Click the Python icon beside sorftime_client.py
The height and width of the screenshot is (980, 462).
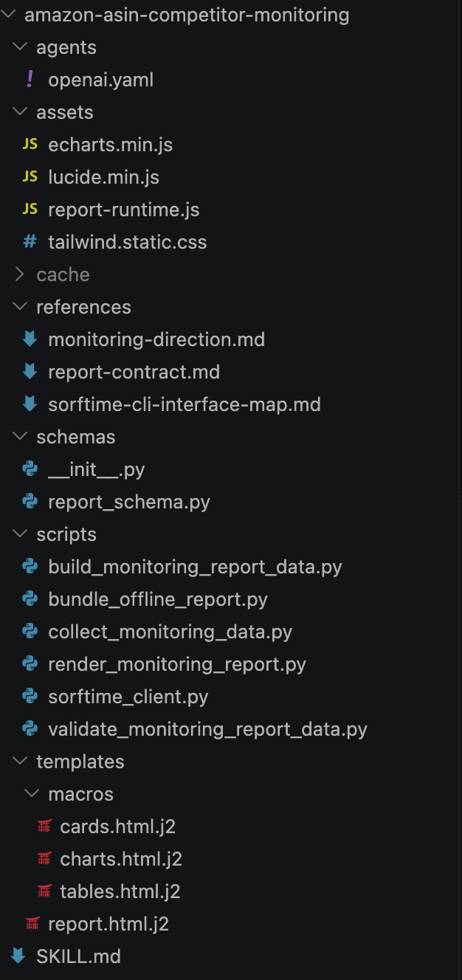(30, 697)
